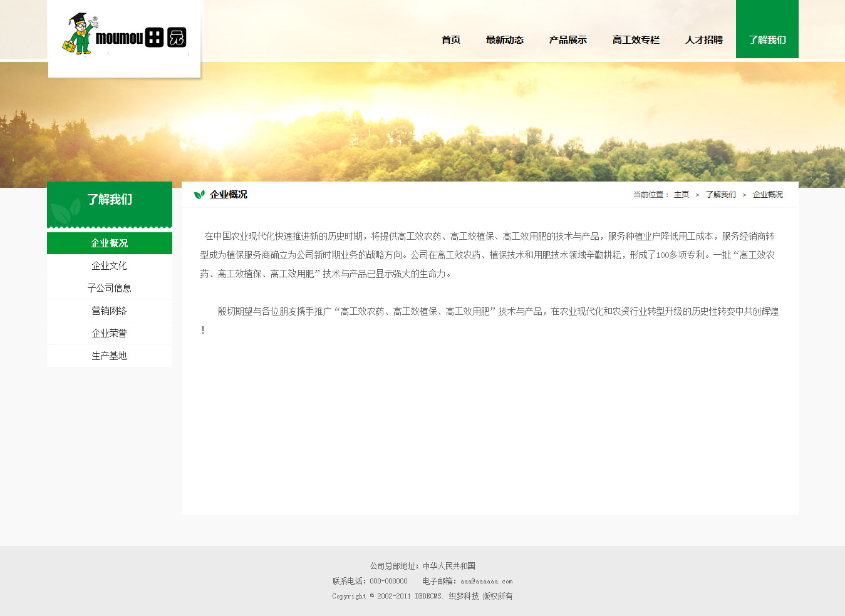Viewport: 845px width, 616px height.
Task: Click the green leaf icon beside 企业概况
Action: click(x=199, y=195)
